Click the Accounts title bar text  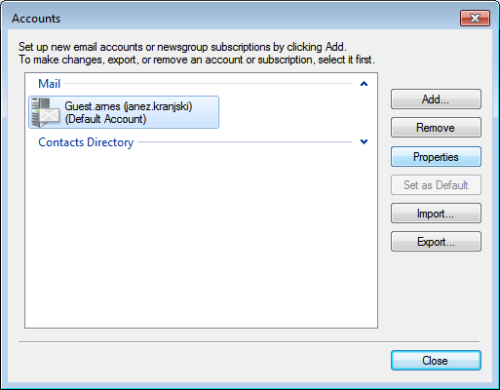pyautogui.click(x=36, y=18)
